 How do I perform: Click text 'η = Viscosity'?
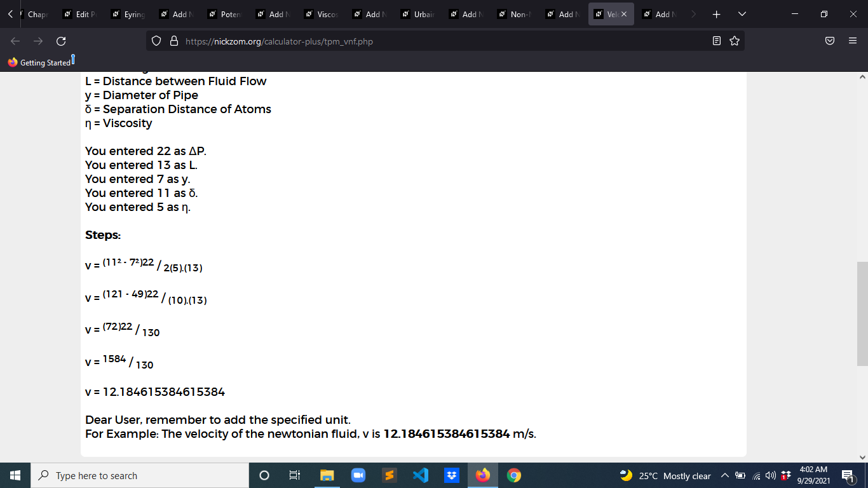[119, 123]
